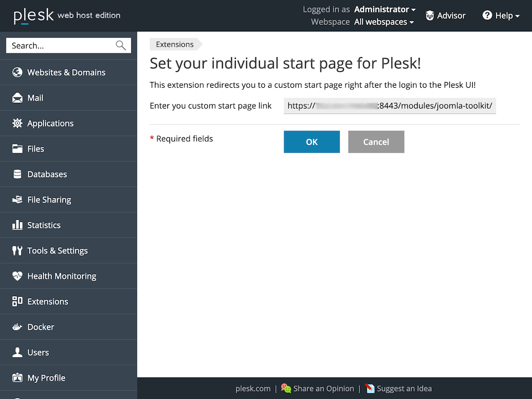This screenshot has width=532, height=399.
Task: Select the Websites & Domains globe icon
Action: click(17, 72)
